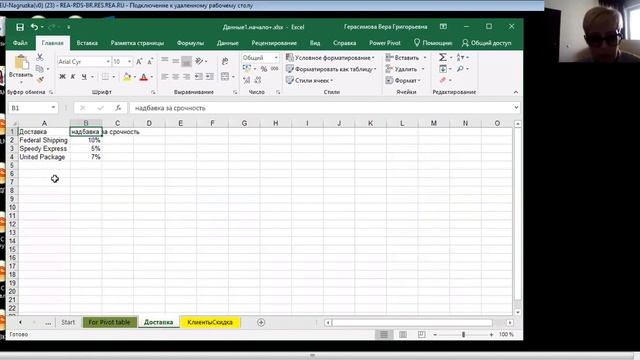Open the Файл menu
The image size is (640, 360).
(x=20, y=43)
